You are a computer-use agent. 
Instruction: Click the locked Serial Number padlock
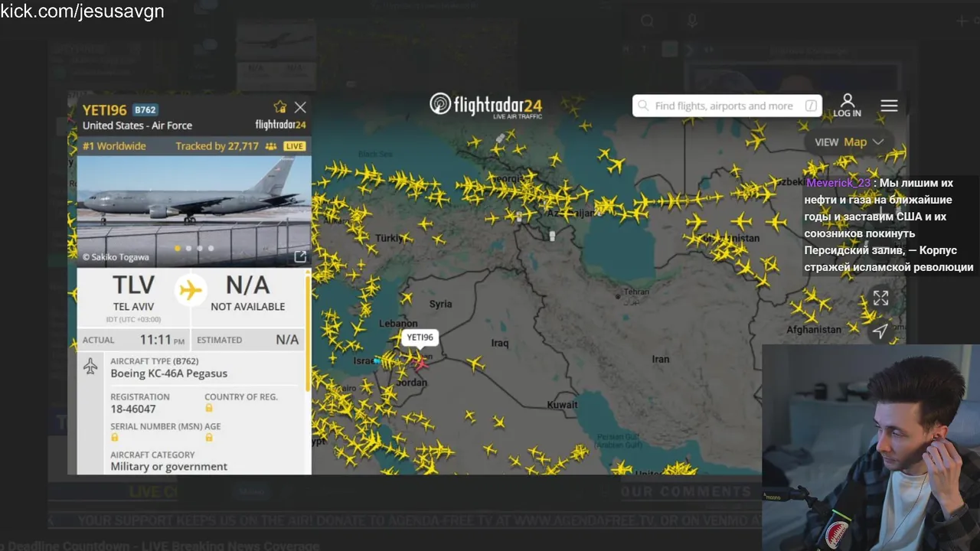pos(115,437)
